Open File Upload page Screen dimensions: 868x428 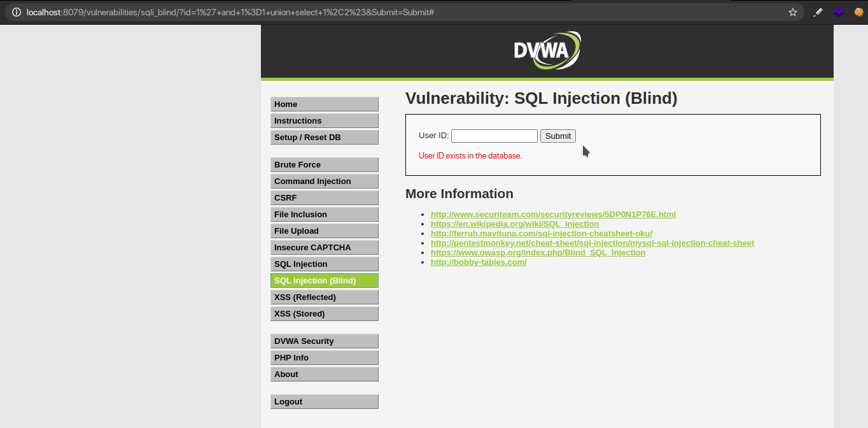(325, 231)
